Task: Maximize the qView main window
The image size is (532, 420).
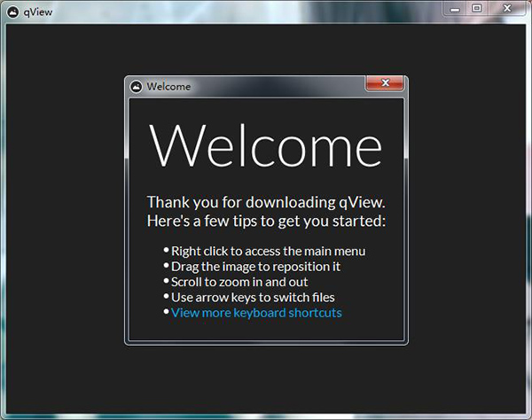Action: 477,9
